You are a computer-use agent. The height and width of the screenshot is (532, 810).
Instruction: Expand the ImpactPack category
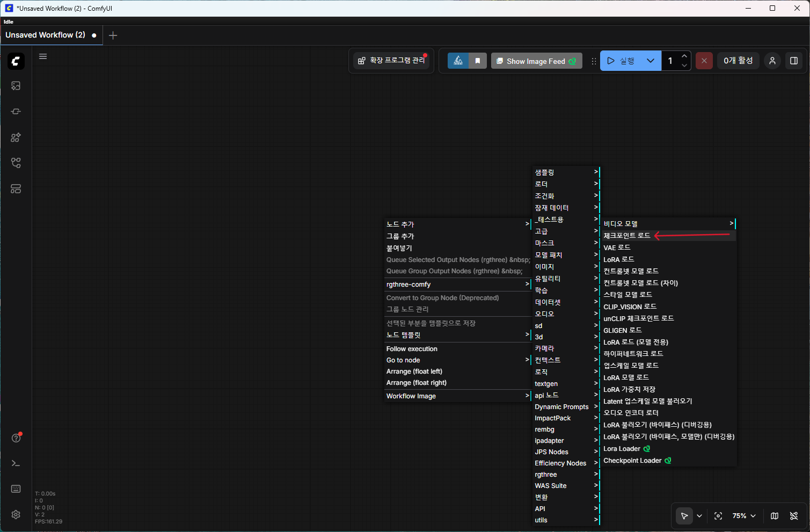point(566,418)
